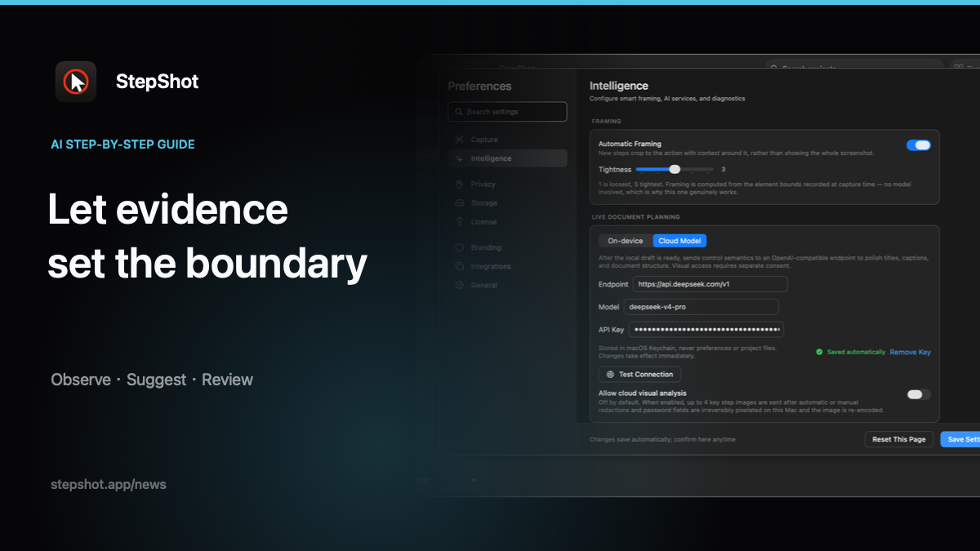Screen dimensions: 980x551
Task: Click the Tightness slider handle
Action: point(675,169)
